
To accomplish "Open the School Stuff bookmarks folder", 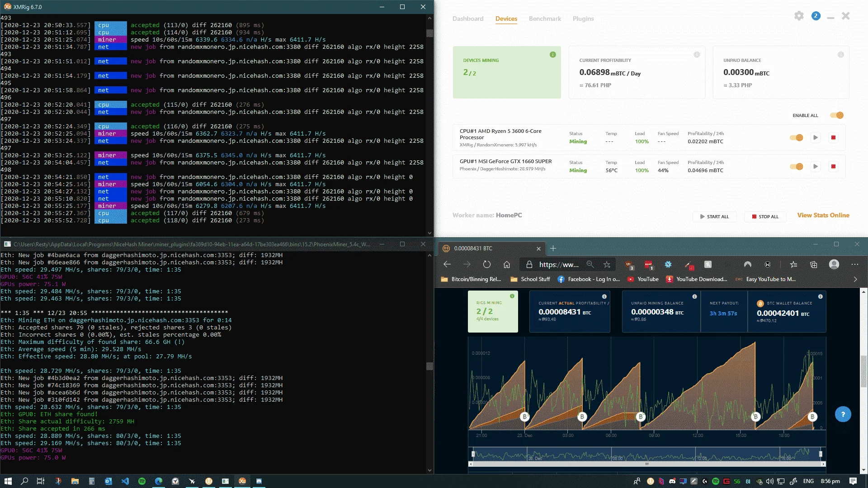I will (530, 279).
